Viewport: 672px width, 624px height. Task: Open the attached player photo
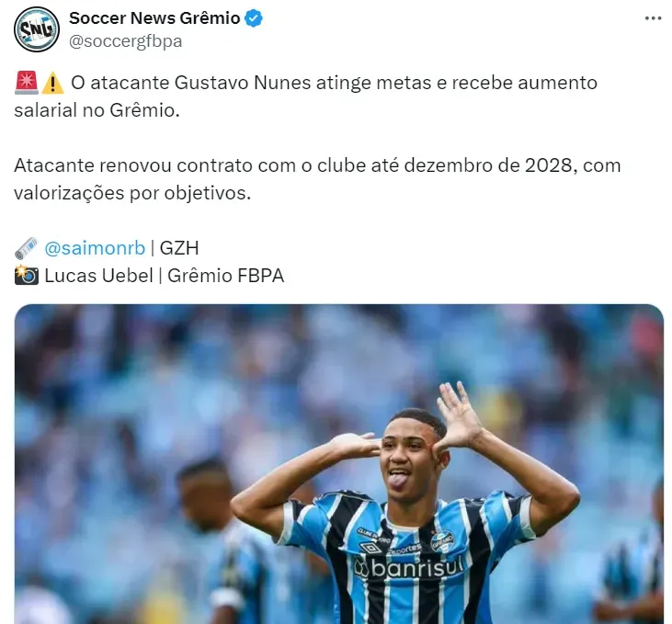[339, 464]
